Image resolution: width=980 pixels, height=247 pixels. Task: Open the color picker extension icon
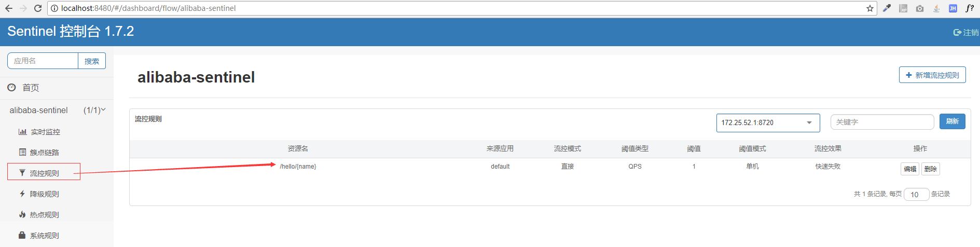887,8
